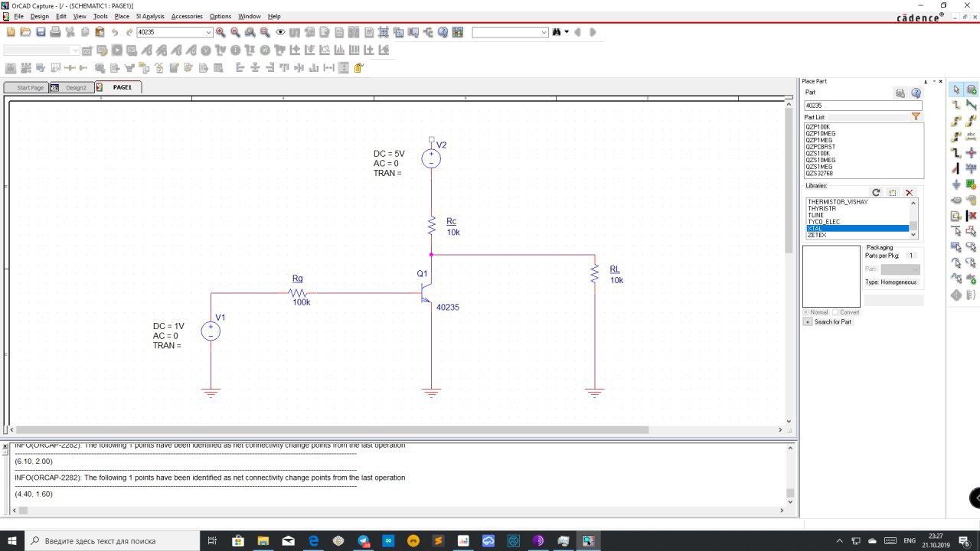Click the Zoom Out magnifier icon
Screen dimensions: 980x551
(235, 32)
